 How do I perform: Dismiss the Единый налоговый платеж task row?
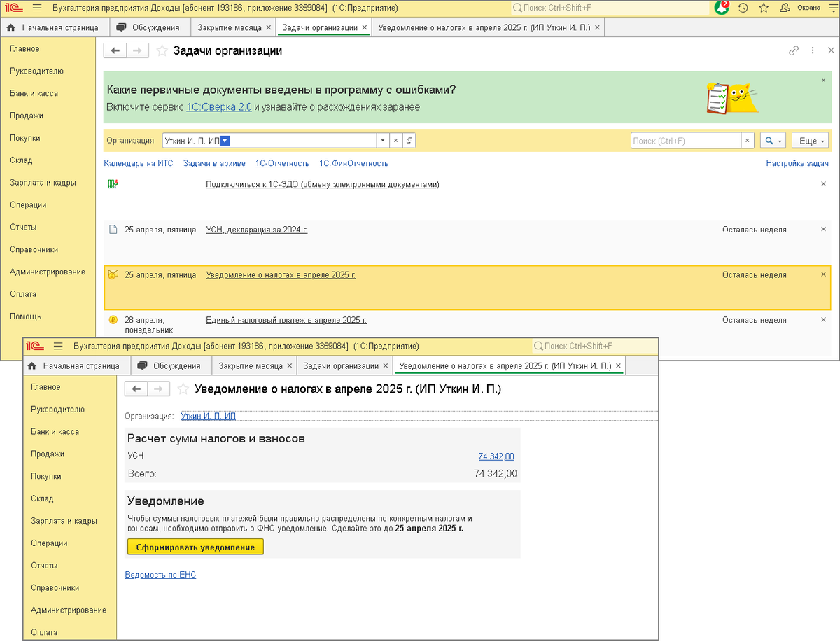coord(824,319)
